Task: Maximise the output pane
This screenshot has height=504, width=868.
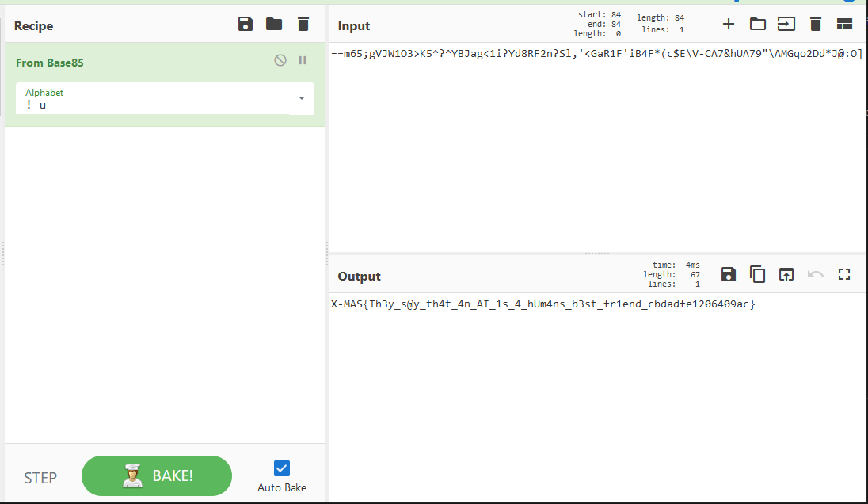Action: [844, 274]
